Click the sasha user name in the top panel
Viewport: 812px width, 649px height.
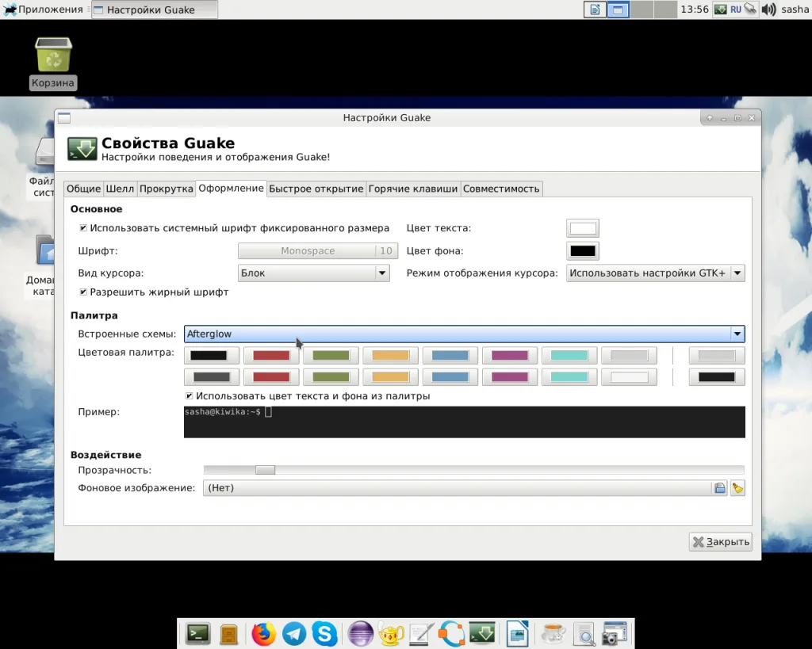[x=795, y=10]
